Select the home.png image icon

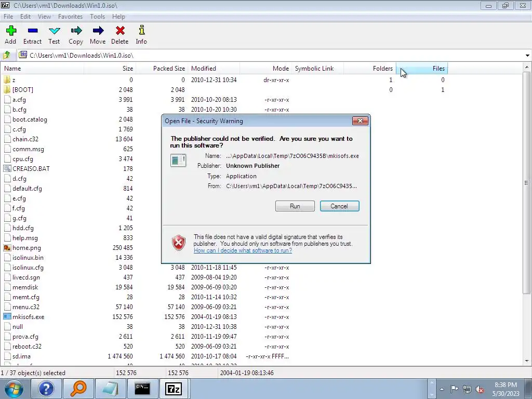7,248
